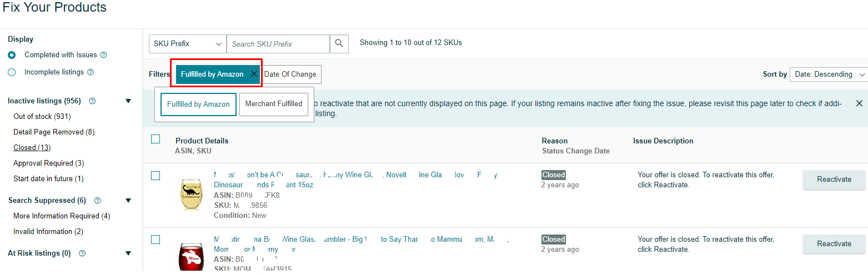Filter by Out of stock (931)
The image size is (868, 274).
tap(42, 117)
